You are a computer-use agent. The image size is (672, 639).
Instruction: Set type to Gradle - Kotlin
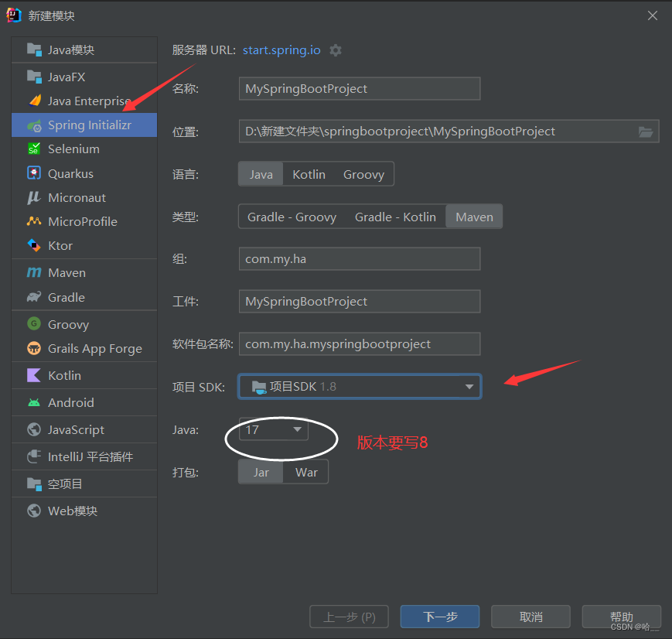pyautogui.click(x=395, y=217)
